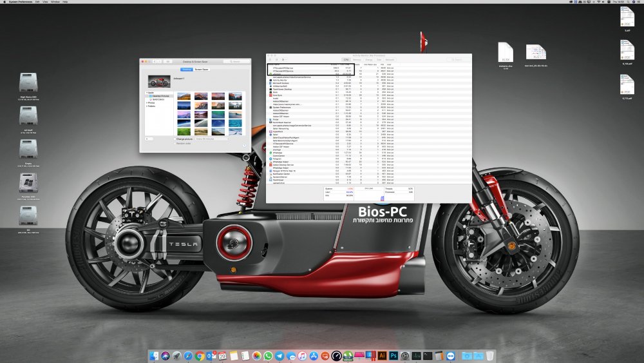644x363 pixels.
Task: Open the Network tab in Activity Monitor
Action: [x=390, y=59]
